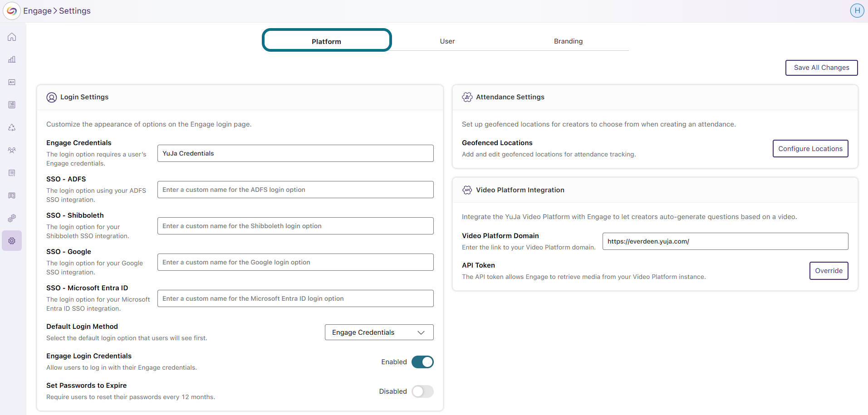Click the "SSO - Shibboleth" label
868x415 pixels.
tap(75, 215)
